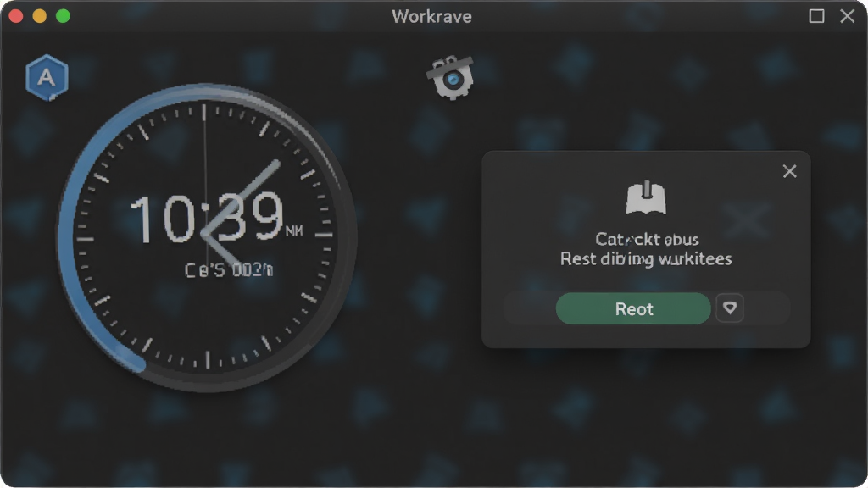Click the square maximize icon at top right
The width and height of the screenshot is (868, 488).
[816, 16]
